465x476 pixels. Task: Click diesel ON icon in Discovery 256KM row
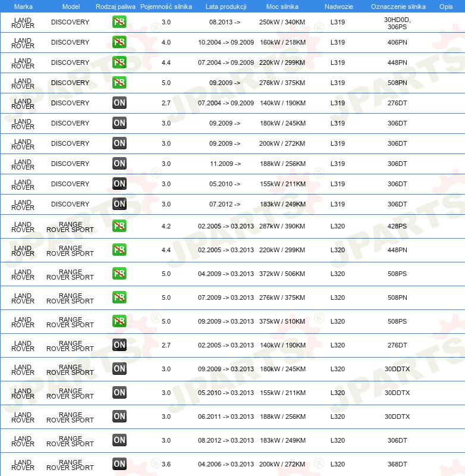[119, 164]
